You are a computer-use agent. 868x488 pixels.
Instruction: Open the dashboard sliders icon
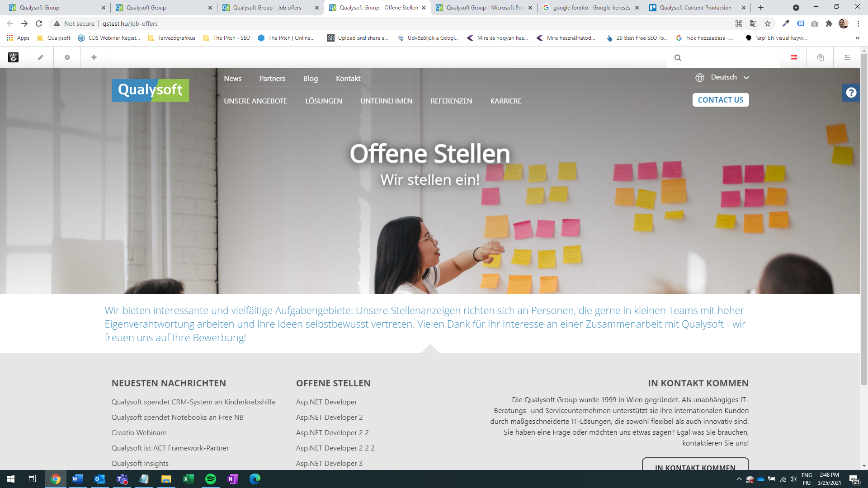847,57
